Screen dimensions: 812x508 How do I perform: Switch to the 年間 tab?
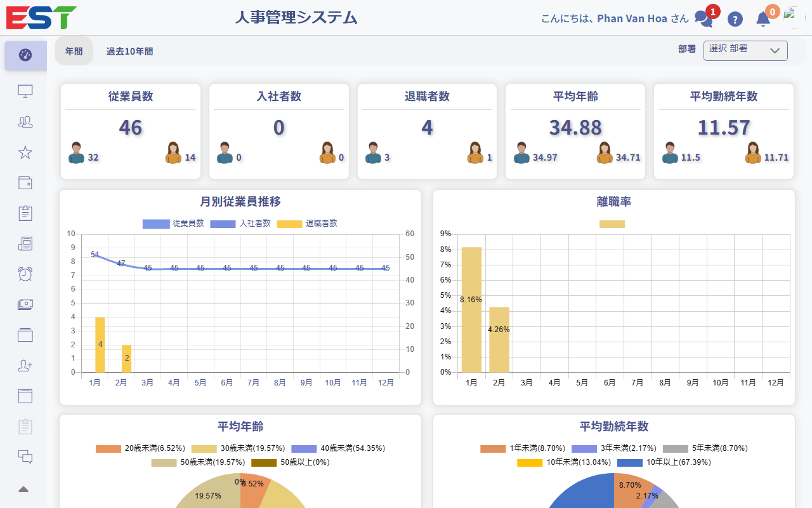point(74,51)
